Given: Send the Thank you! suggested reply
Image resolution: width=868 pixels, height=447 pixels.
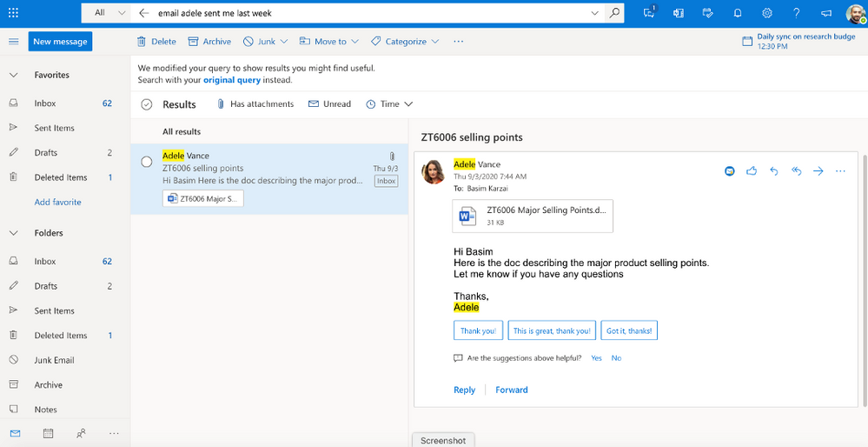Looking at the screenshot, I should 478,330.
